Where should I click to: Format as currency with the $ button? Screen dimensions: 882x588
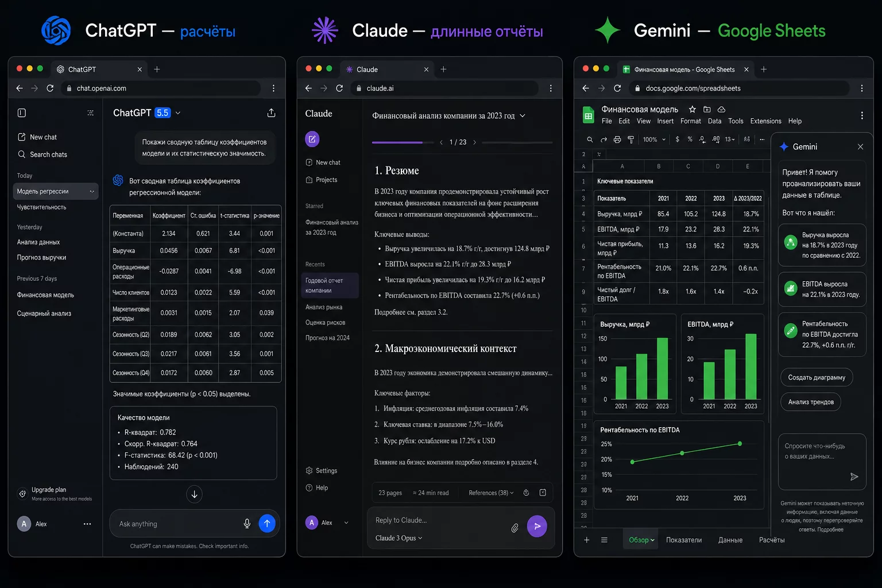(x=678, y=139)
